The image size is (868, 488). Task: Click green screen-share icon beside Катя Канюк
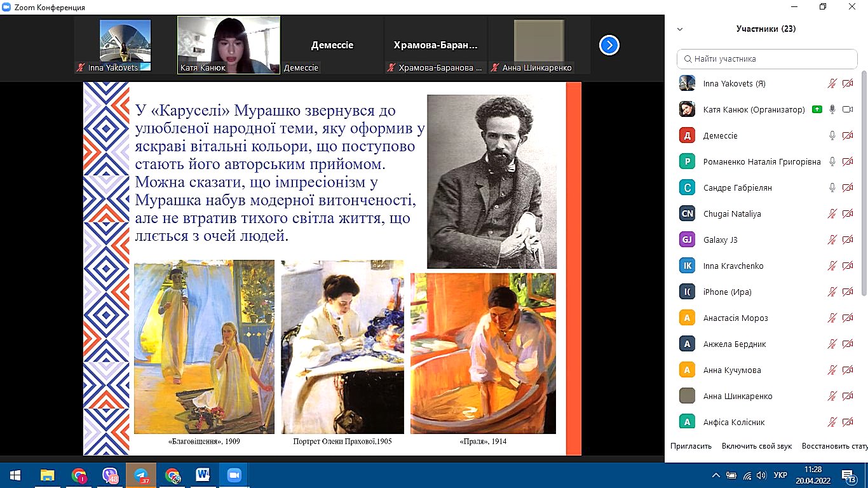817,109
